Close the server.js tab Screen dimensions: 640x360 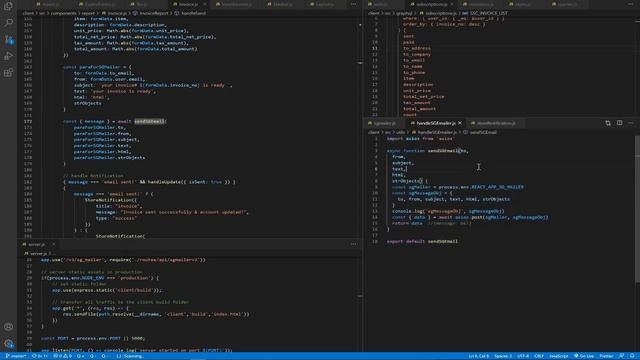point(53,244)
